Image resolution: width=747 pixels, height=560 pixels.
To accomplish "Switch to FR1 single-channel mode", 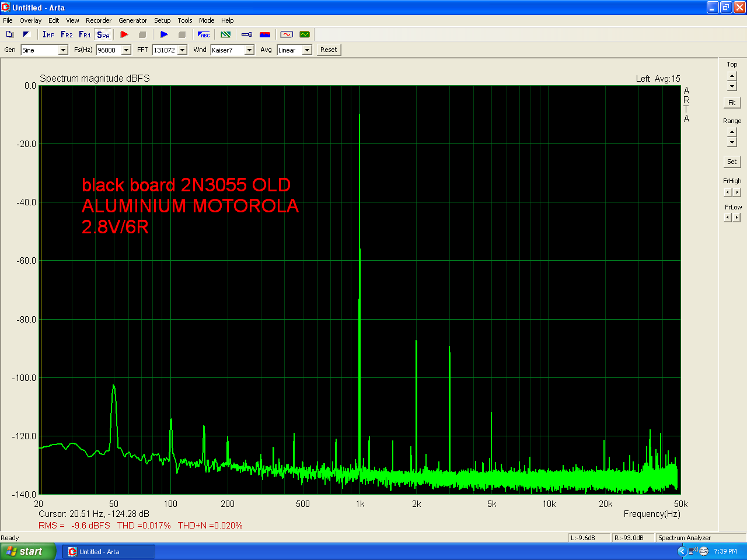I will click(x=85, y=34).
